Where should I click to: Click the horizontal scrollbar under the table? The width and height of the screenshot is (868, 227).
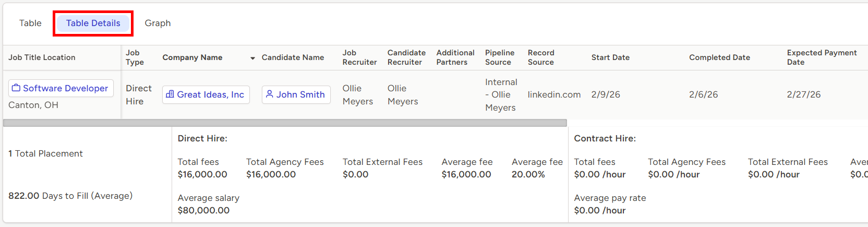285,123
